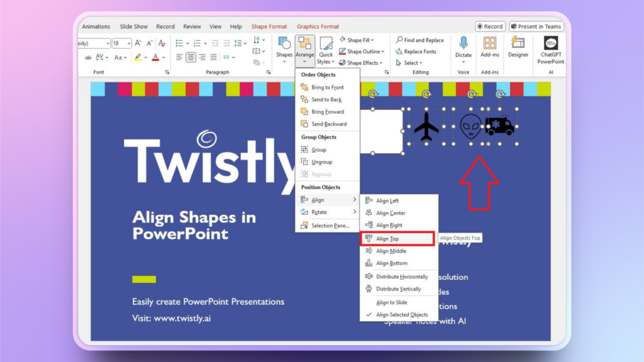Choose Align Bottom
The image size is (644, 362).
[398, 263]
